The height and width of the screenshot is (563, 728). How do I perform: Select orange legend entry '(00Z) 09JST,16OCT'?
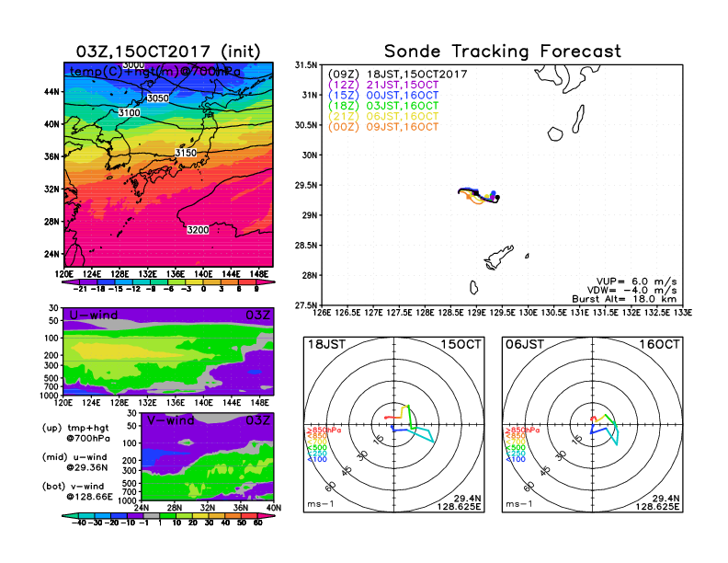[x=383, y=127]
